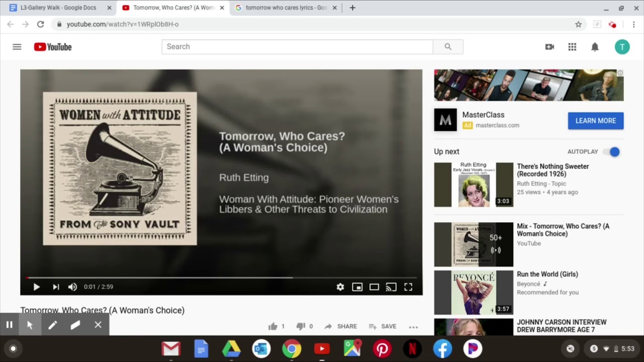Go to YouTube home via logo
Viewport: 644px width, 362px height.
point(53,47)
